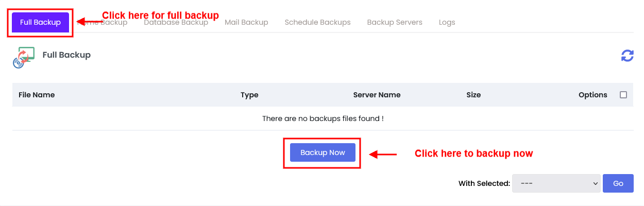Click the Type column header
The height and width of the screenshot is (206, 644).
click(249, 95)
